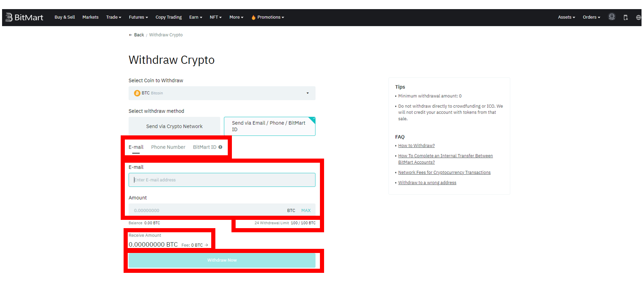Open the user profile avatar icon

tap(612, 17)
